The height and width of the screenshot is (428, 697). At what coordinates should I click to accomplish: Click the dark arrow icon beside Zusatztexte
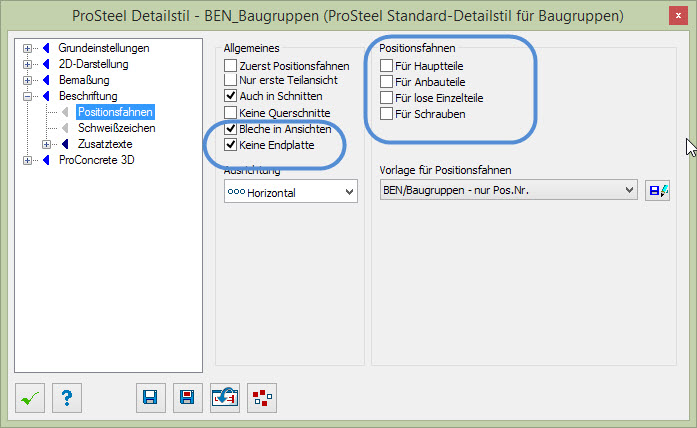point(65,144)
